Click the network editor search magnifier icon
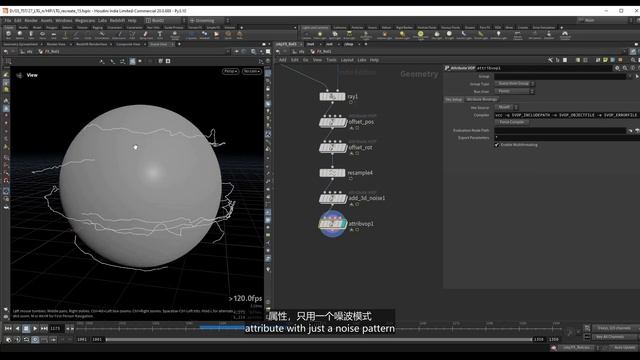 tap(633, 60)
